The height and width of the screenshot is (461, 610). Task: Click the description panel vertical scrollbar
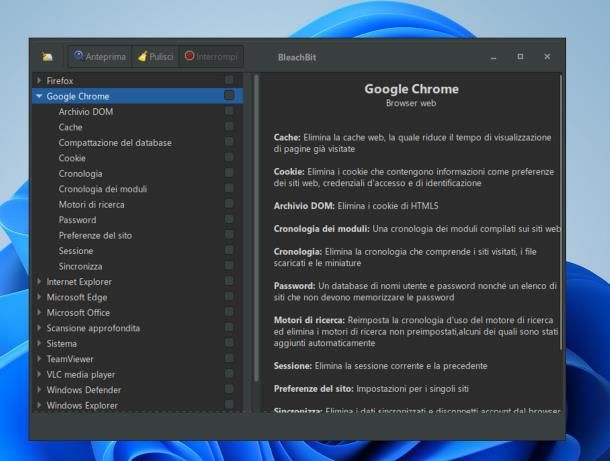pyautogui.click(x=561, y=212)
